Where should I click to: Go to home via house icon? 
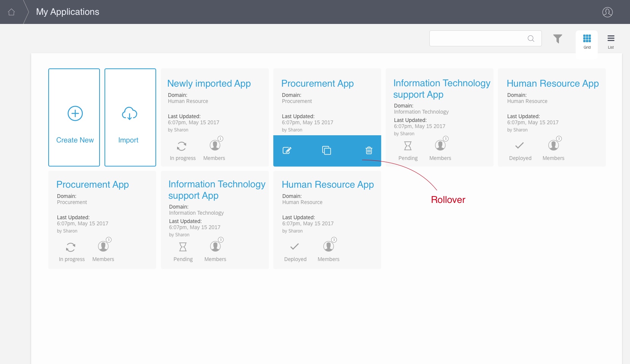(x=11, y=12)
